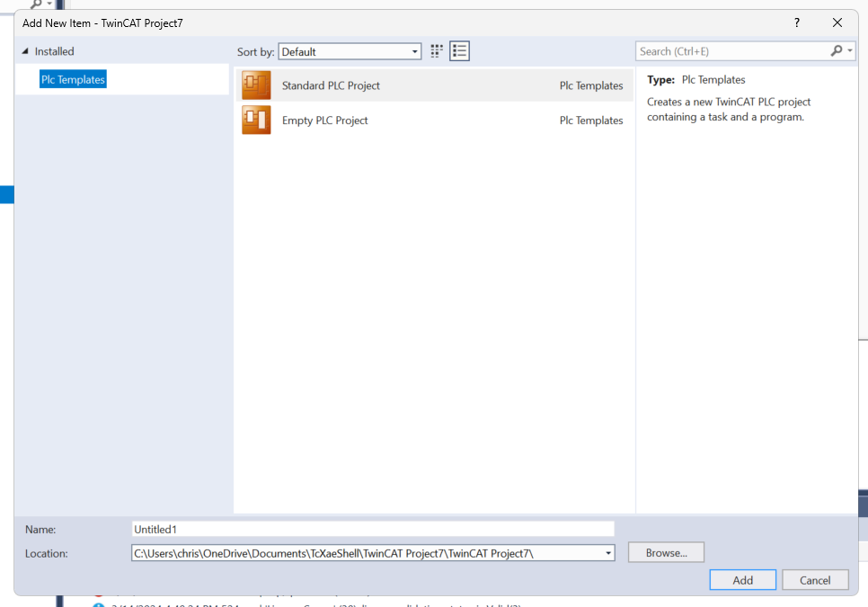The height and width of the screenshot is (607, 868).
Task: Click the Type: Plc Templates description text
Action: 695,79
